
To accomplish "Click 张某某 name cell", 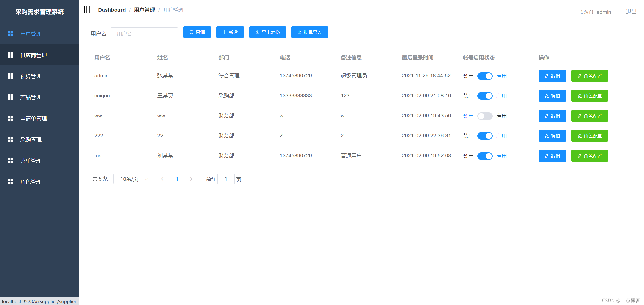I will click(x=165, y=76).
